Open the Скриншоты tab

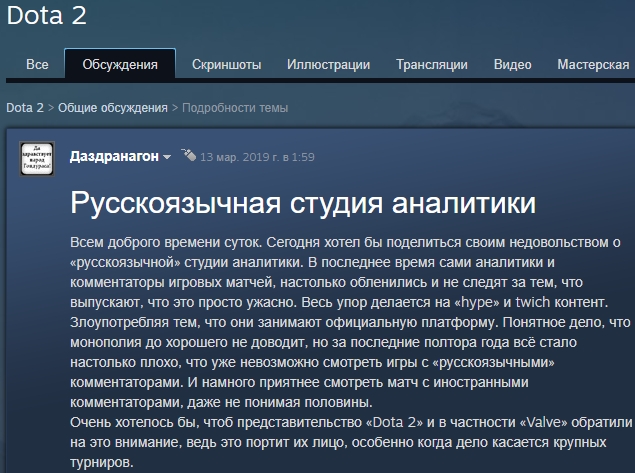pyautogui.click(x=226, y=64)
